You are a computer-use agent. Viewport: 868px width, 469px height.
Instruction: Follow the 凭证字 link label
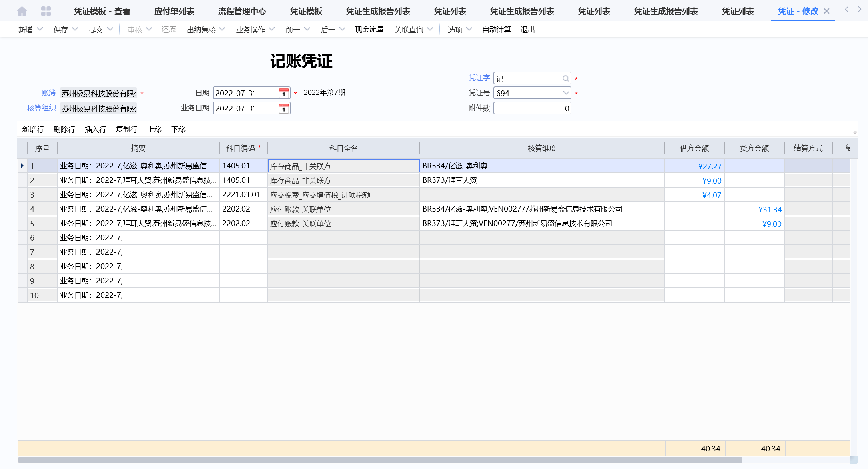(x=479, y=78)
